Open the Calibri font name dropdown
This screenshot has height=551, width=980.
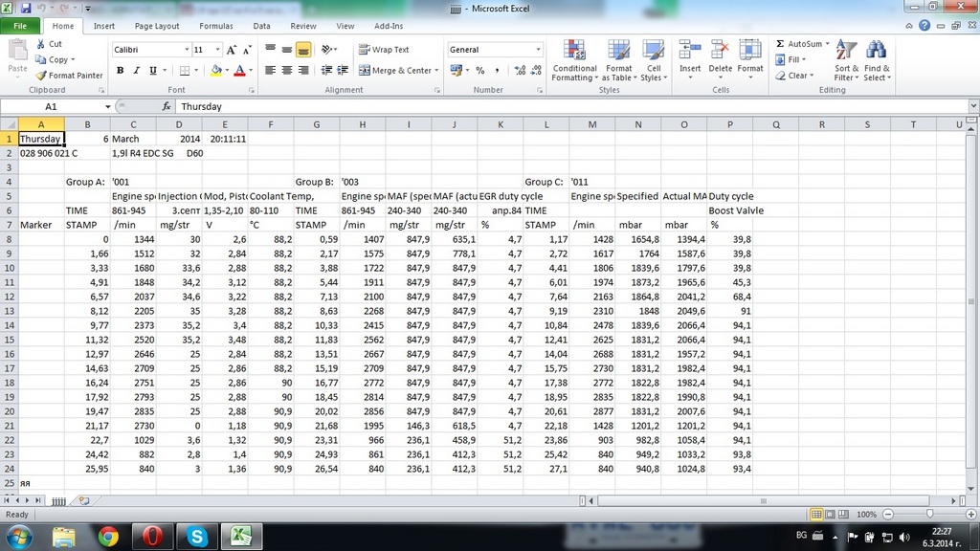click(188, 50)
